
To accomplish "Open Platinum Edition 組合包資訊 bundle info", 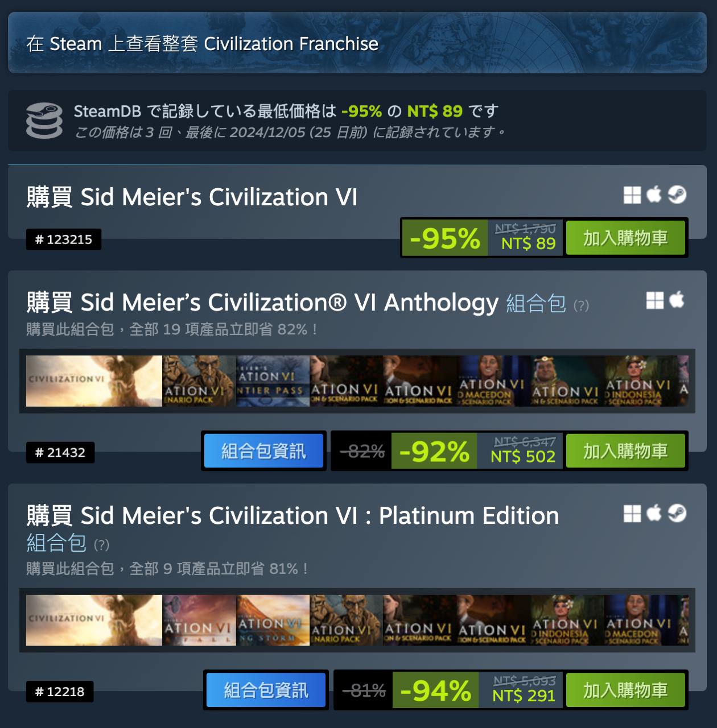I will pos(266,690).
